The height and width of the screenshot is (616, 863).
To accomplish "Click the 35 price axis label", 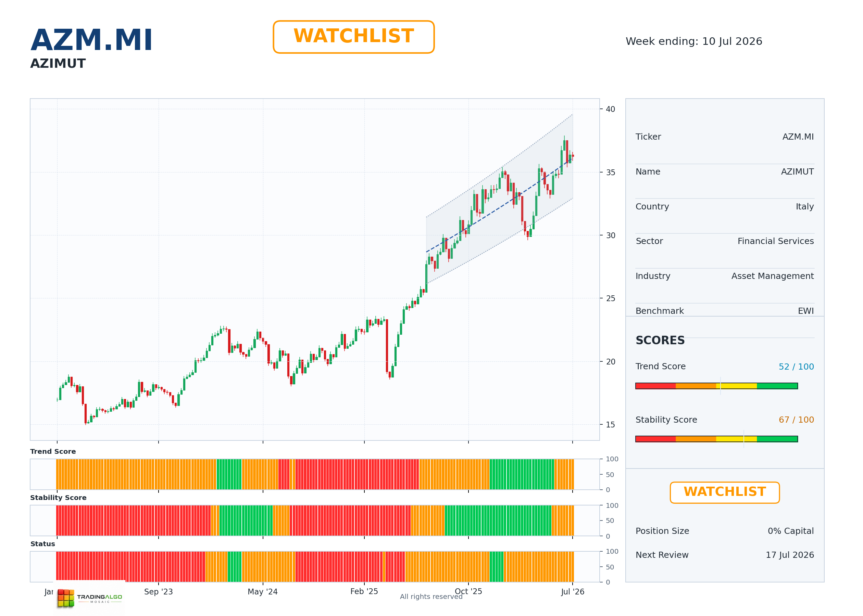I will [610, 172].
